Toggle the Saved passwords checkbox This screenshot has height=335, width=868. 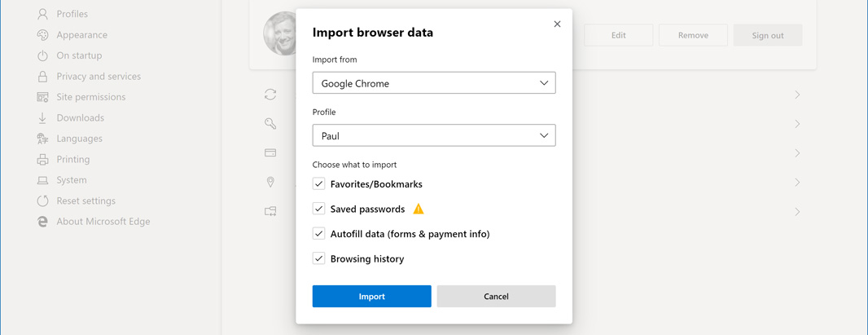click(319, 209)
